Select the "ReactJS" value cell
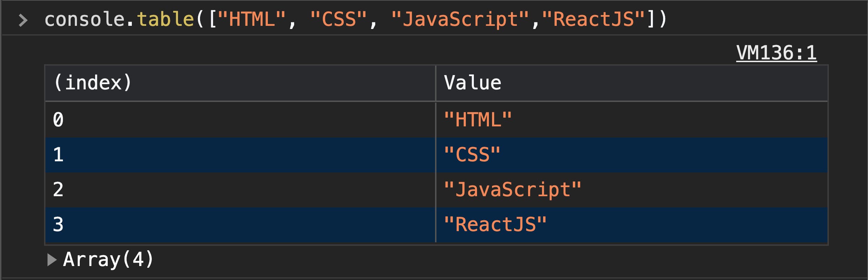Viewport: 868px width, 280px height. click(x=632, y=225)
